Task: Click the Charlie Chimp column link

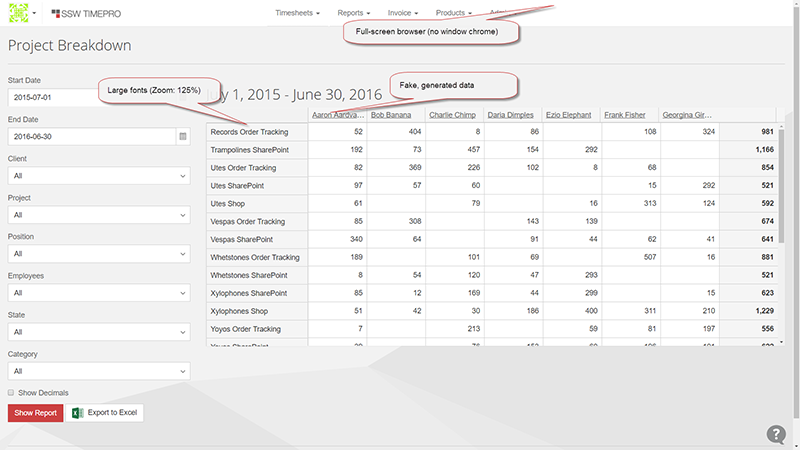Action: point(450,115)
